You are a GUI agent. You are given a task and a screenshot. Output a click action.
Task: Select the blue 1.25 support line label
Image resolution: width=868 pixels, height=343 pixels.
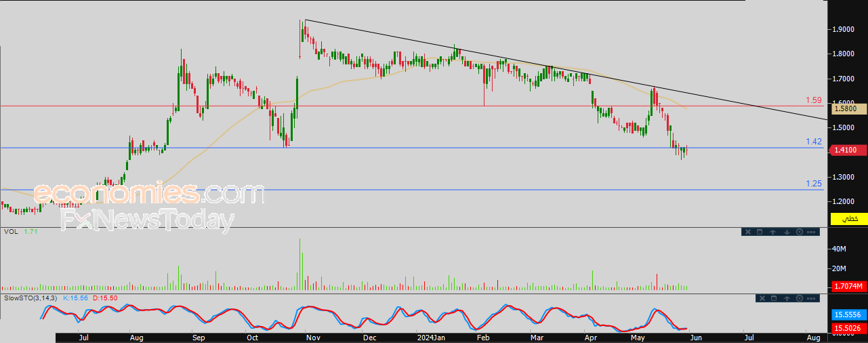pos(814,184)
